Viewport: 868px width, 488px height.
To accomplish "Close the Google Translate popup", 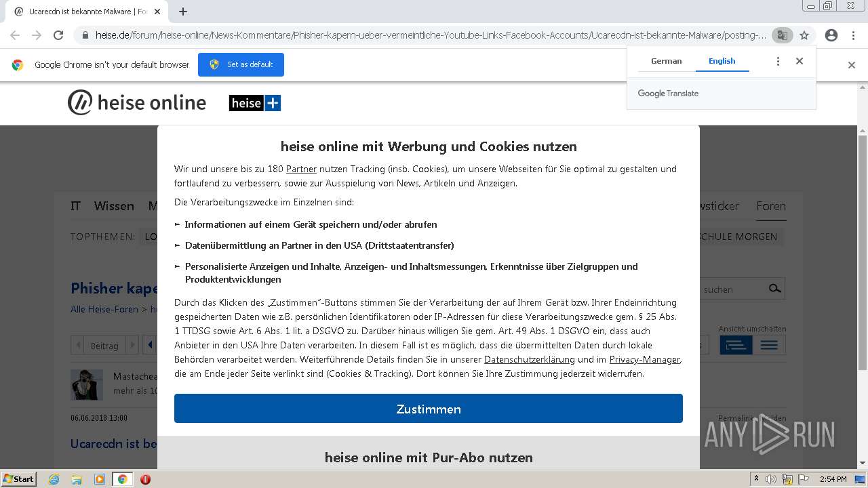I will tap(800, 61).
